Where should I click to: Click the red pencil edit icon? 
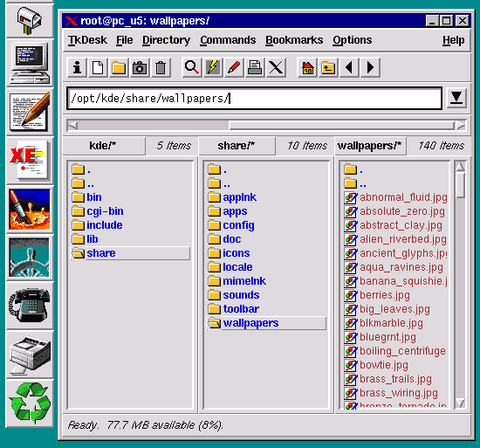click(x=234, y=67)
